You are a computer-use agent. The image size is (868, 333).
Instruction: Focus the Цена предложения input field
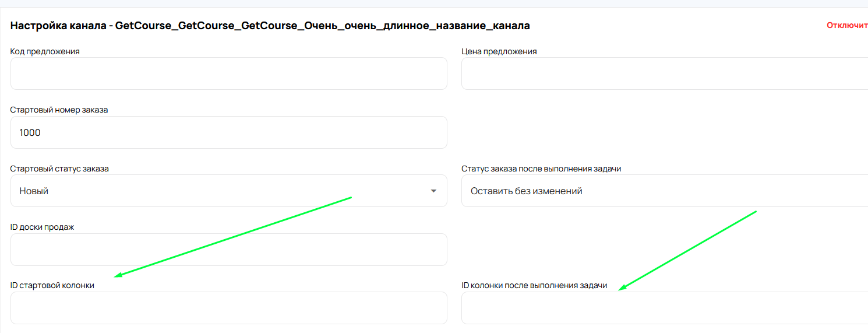[x=664, y=73]
